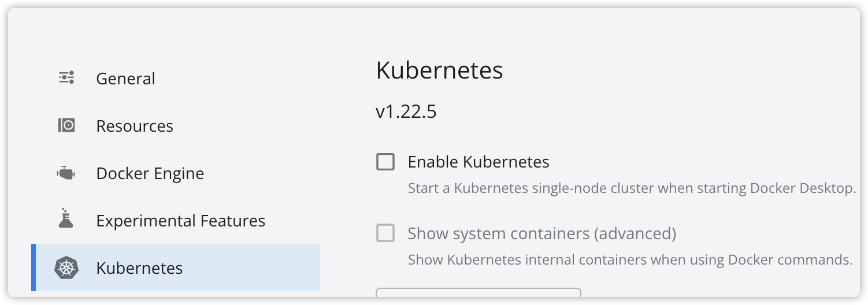
Task: Click the Kubernetes helm wheel icon
Action: [66, 267]
